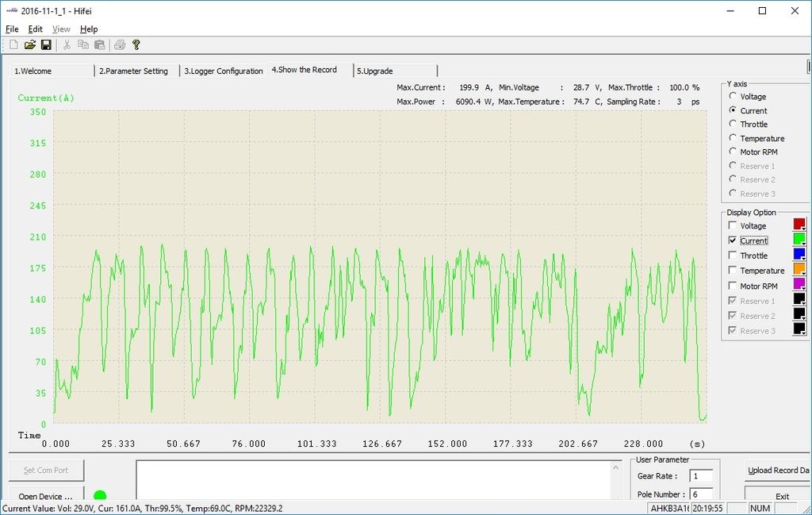Select the Voltage Y axis radio button
This screenshot has width=812, height=515.
[733, 96]
